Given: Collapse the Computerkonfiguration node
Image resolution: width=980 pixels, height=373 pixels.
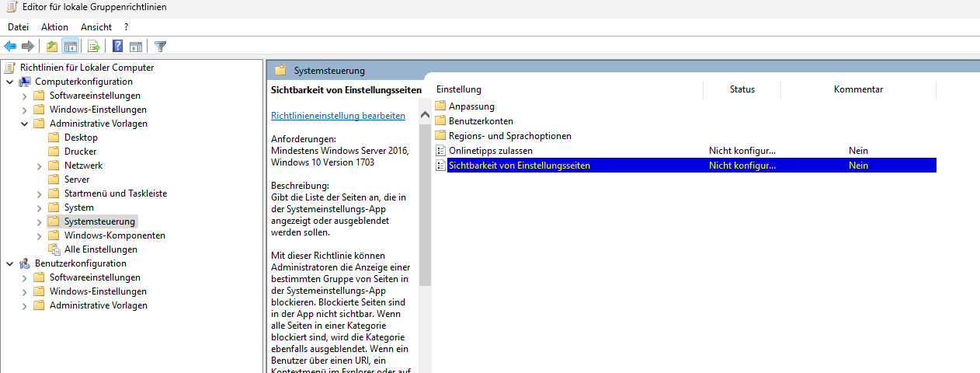Looking at the screenshot, I should click(9, 82).
